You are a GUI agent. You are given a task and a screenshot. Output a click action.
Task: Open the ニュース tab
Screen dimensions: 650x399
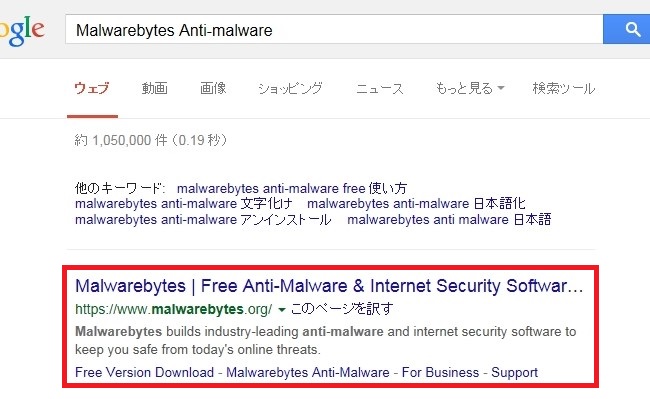pos(380,88)
